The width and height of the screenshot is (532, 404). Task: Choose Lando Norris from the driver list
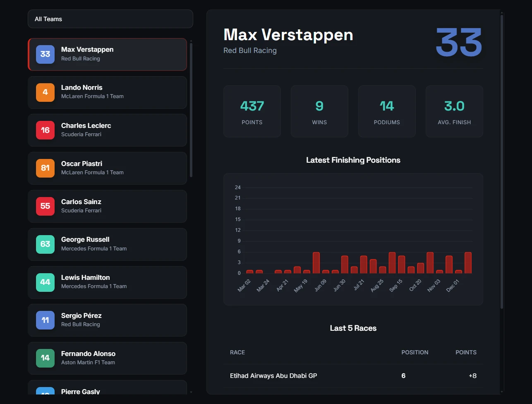pyautogui.click(x=107, y=92)
